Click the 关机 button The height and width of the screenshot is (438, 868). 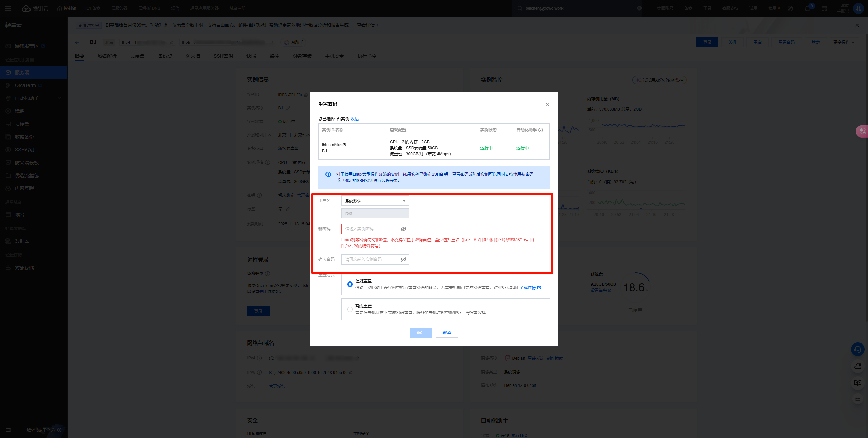click(x=732, y=42)
